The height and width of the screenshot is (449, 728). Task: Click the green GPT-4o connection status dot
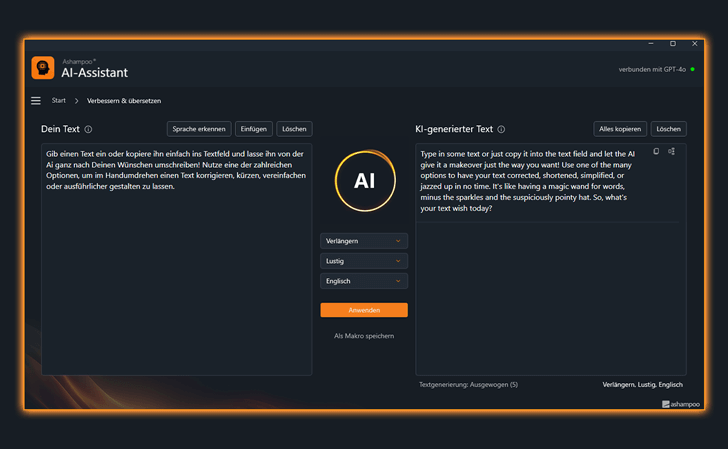click(693, 69)
